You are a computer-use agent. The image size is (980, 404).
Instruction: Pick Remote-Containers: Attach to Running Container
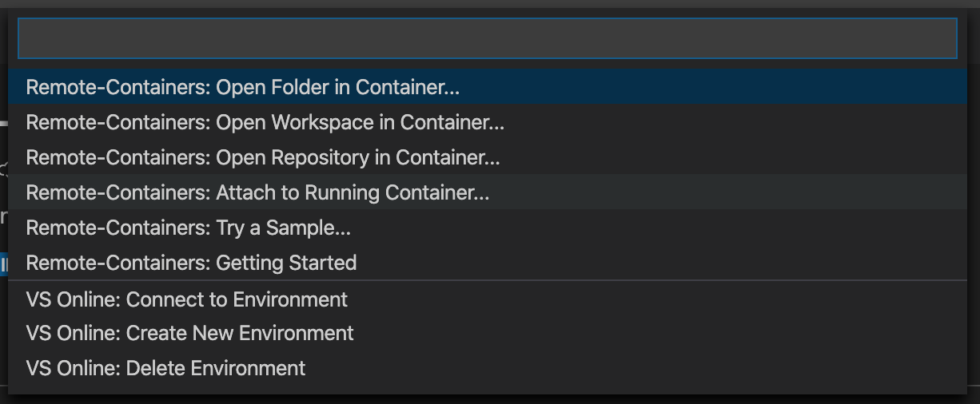[257, 192]
